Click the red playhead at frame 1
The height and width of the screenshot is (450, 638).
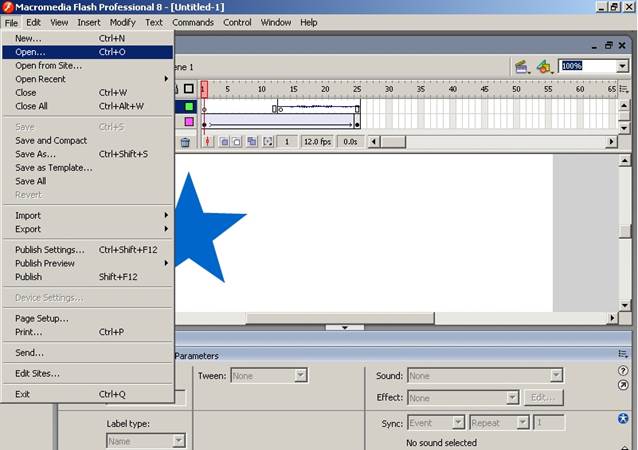pos(204,89)
